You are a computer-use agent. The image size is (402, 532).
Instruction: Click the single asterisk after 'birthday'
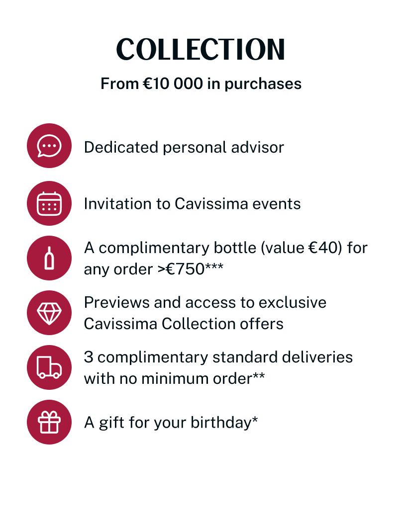coord(255,420)
